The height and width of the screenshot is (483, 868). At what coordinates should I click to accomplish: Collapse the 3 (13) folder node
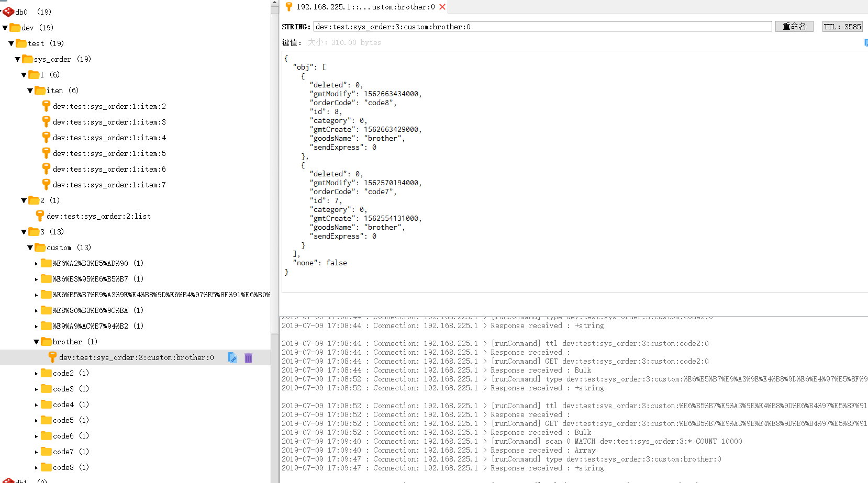pyautogui.click(x=24, y=232)
